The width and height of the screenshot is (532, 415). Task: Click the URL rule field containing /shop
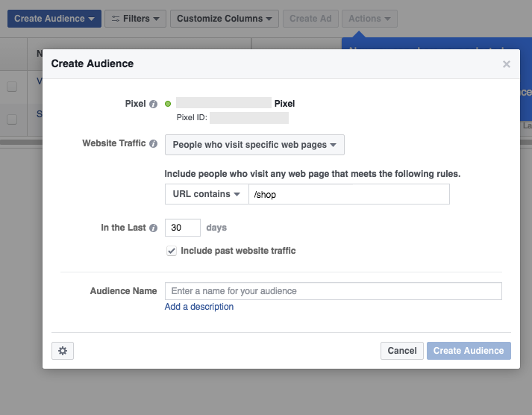[348, 194]
